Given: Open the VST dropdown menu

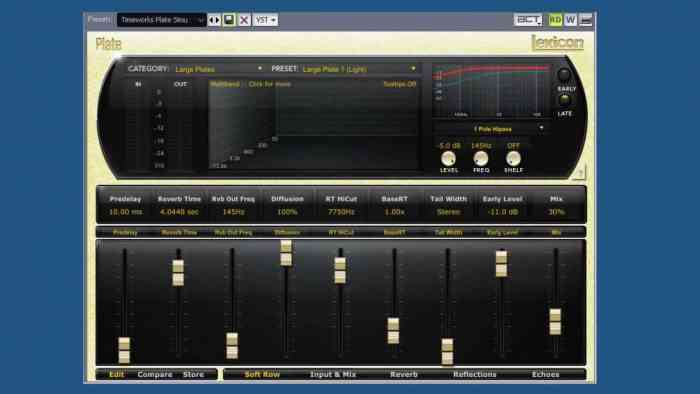Looking at the screenshot, I should (x=266, y=20).
